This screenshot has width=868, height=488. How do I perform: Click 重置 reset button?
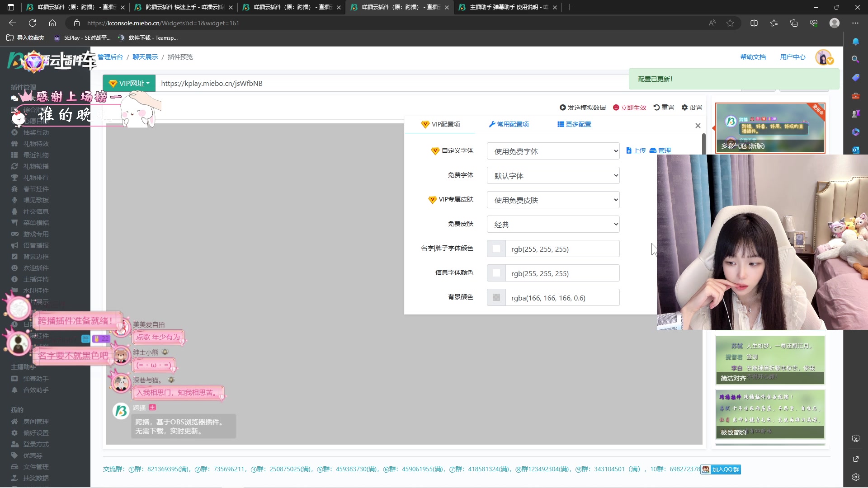664,108
